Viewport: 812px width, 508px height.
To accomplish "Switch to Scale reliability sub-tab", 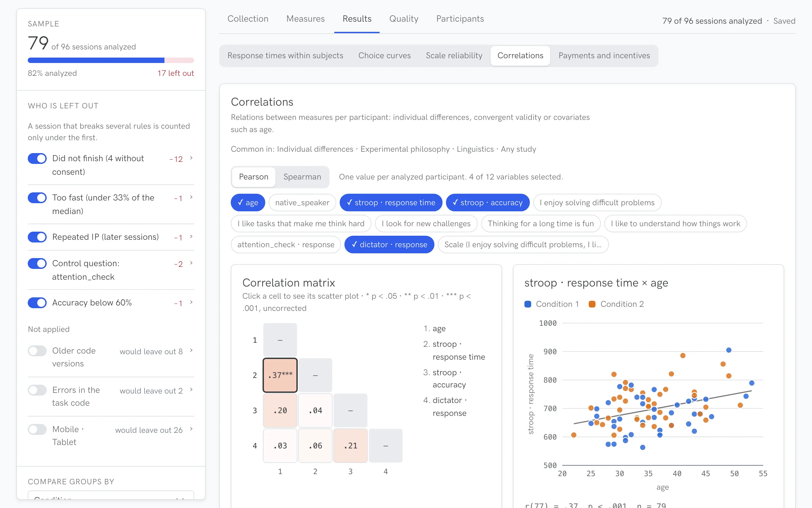I will click(x=454, y=56).
